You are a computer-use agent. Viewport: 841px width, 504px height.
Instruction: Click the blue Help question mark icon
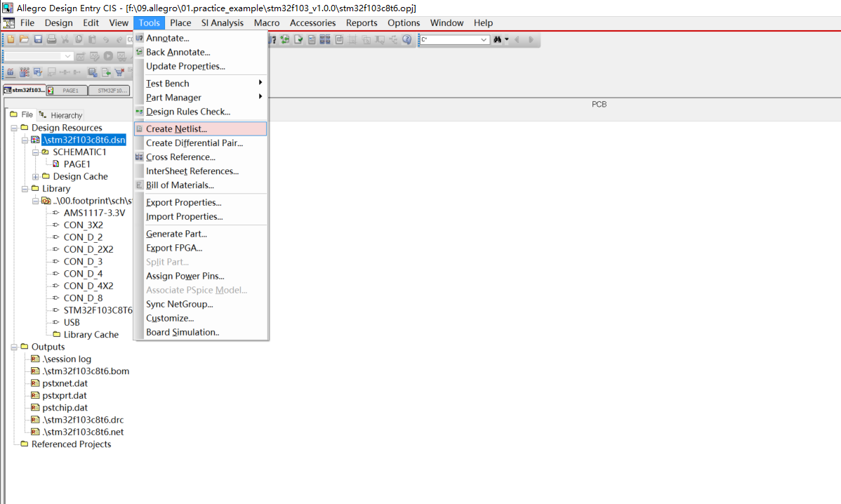pos(407,40)
